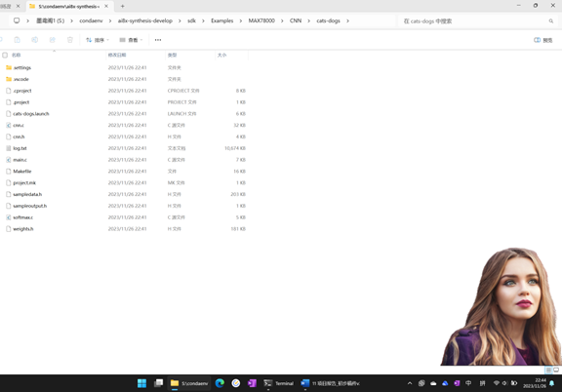Open a new tab with plus button
Screen dimensions: 562x392
(x=123, y=6)
